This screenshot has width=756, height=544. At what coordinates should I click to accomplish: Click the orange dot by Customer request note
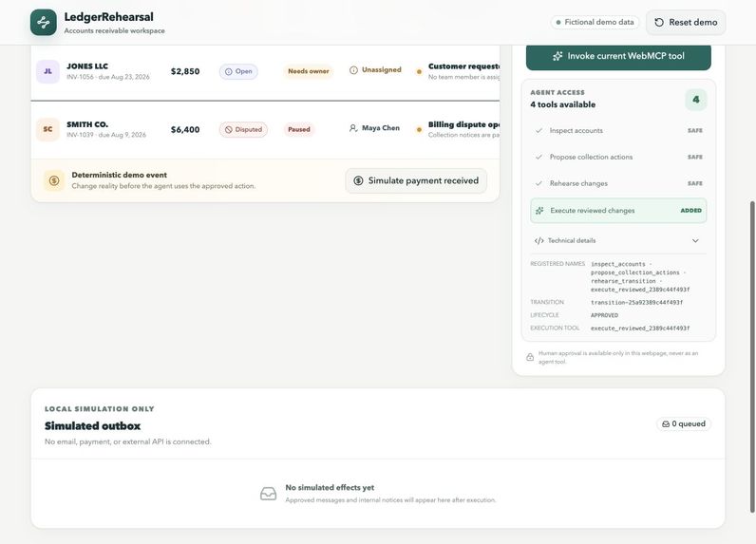(419, 72)
